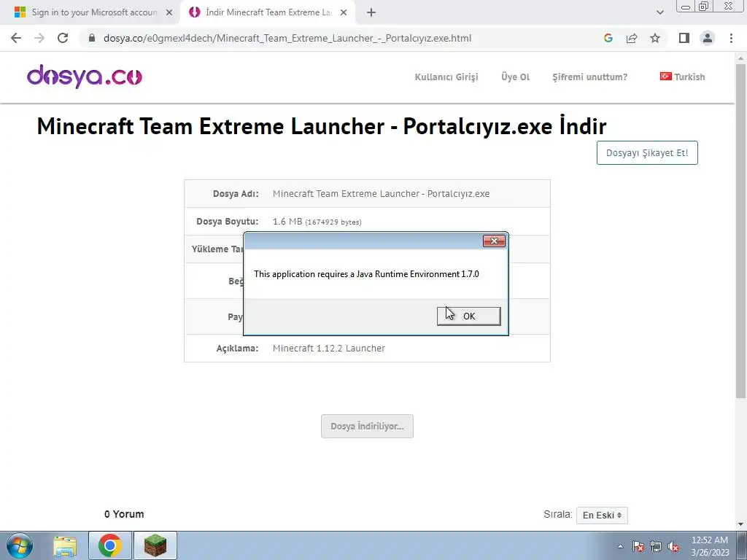Close the Microsoft account tab
747x560 pixels.
[x=169, y=12]
